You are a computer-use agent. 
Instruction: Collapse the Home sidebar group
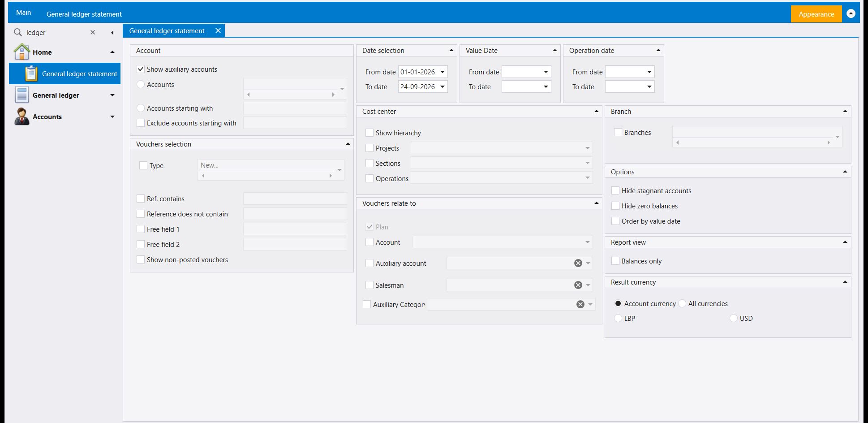tap(112, 52)
